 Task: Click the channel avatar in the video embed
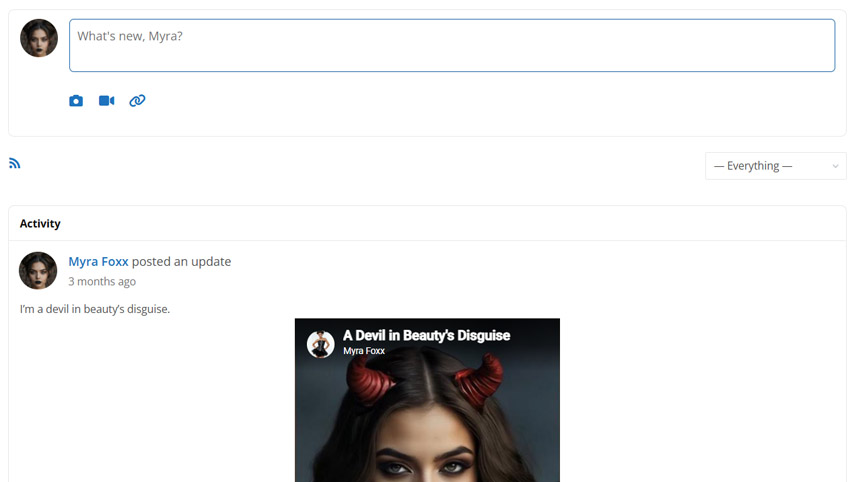click(320, 344)
